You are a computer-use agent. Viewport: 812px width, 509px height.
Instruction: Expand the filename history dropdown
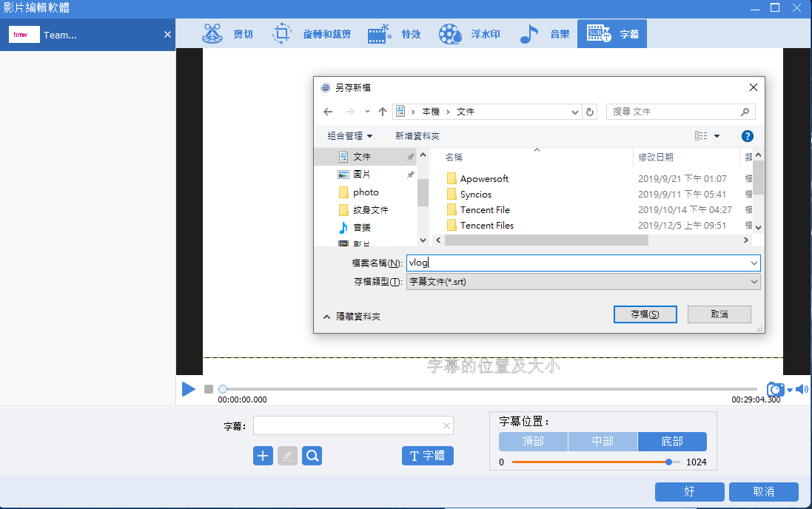(x=754, y=263)
